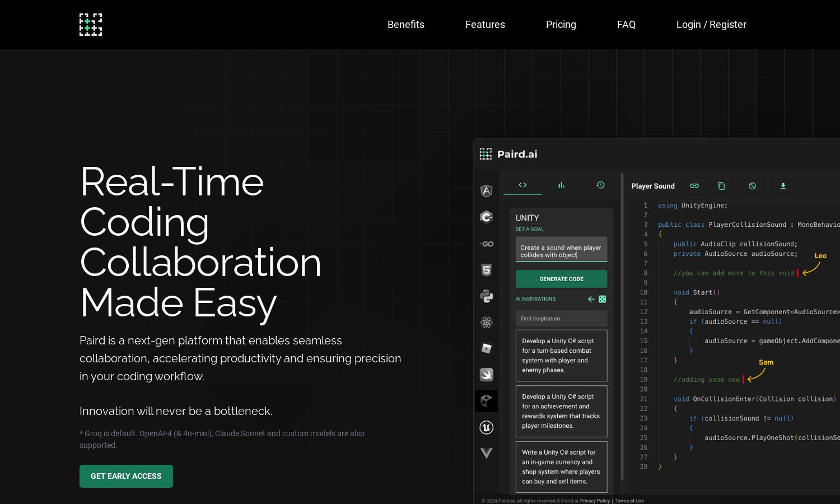Switch to the bar chart stats tab

coord(561,185)
